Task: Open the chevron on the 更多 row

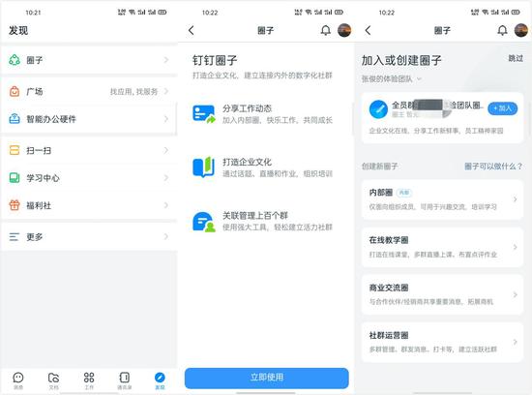Action: point(166,237)
